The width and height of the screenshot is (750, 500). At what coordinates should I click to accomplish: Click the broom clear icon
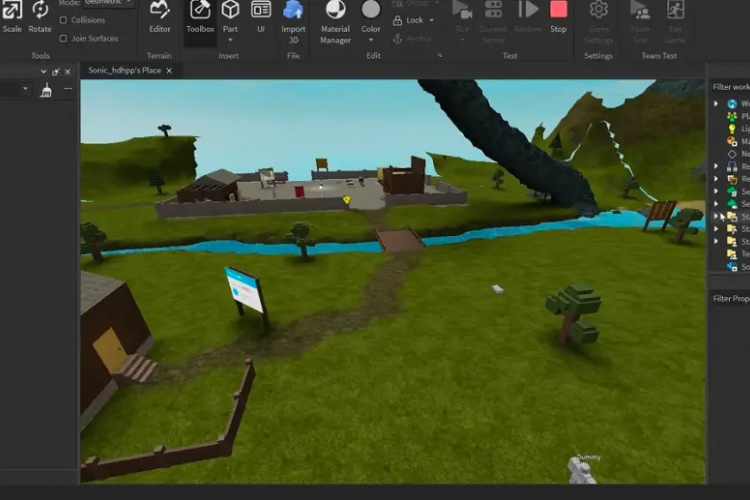tap(46, 90)
